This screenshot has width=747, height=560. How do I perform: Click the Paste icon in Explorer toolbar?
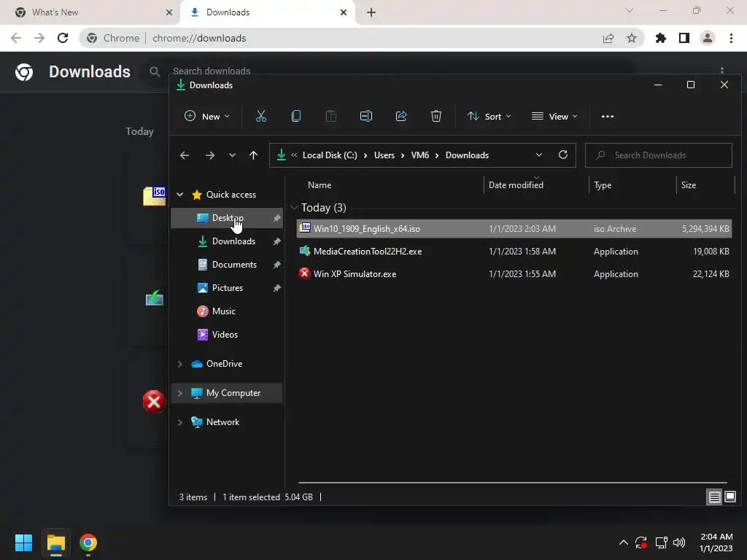pyautogui.click(x=330, y=116)
